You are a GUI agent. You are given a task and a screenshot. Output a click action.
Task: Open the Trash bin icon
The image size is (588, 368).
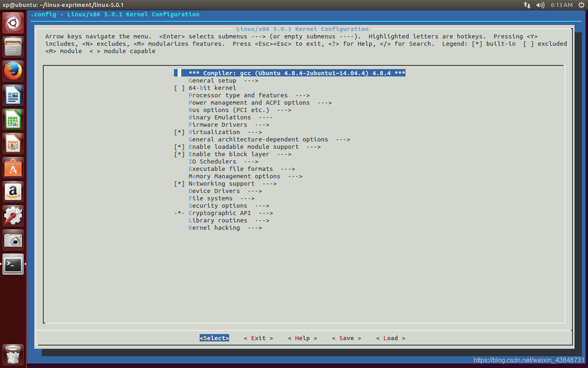pos(13,355)
